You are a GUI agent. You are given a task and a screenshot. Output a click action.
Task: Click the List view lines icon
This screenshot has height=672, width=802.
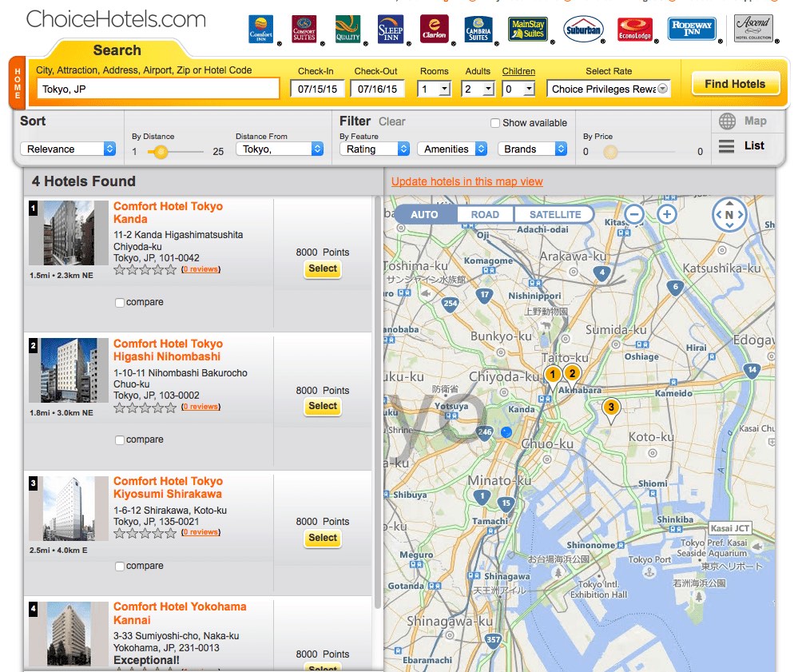(726, 146)
